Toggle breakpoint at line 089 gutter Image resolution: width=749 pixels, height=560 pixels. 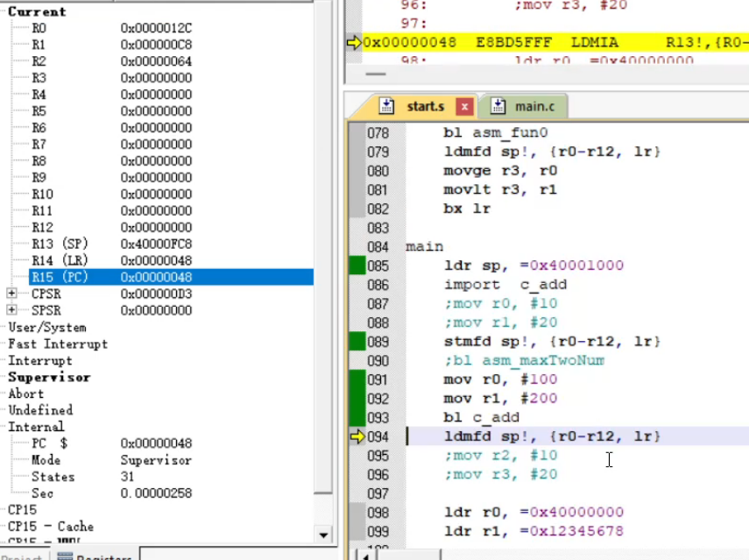click(357, 342)
